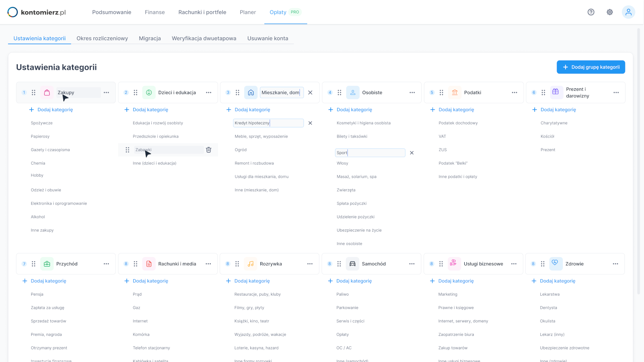
Task: Click Dodaj kategorię under Podatki
Action: 456,110
